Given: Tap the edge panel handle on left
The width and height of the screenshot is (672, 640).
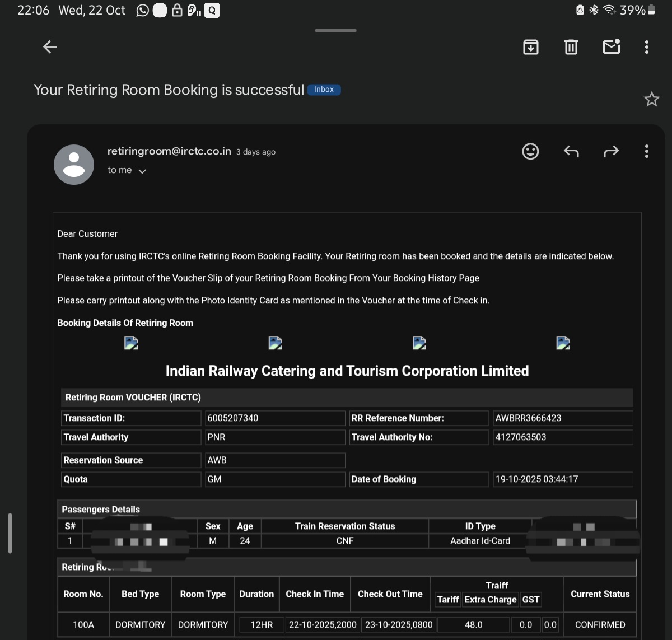Looking at the screenshot, I should click(x=10, y=533).
